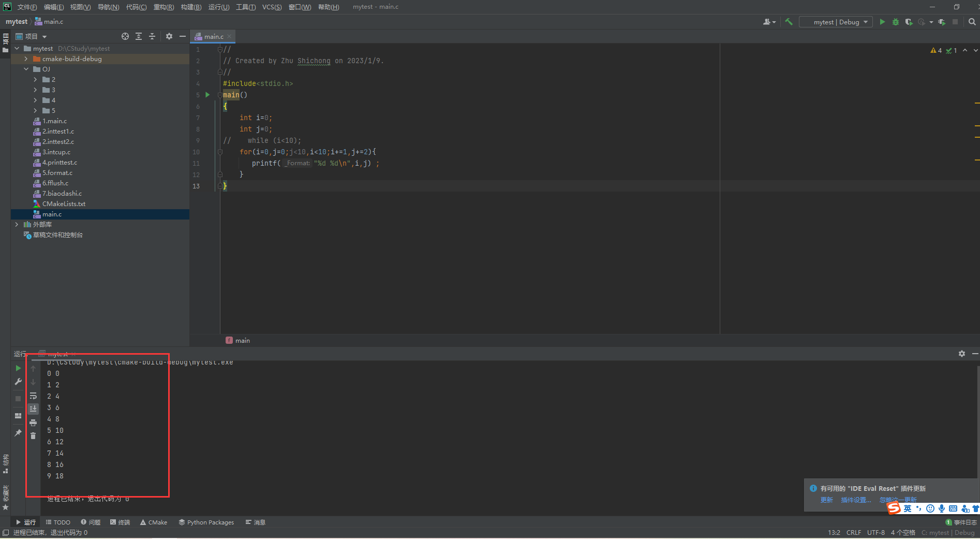Click the warnings count indicator

pyautogui.click(x=937, y=50)
